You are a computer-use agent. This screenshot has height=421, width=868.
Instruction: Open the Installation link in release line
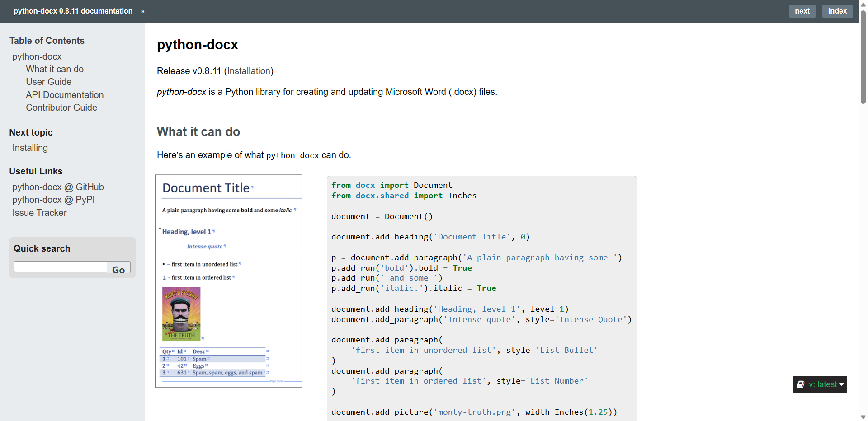[249, 71]
